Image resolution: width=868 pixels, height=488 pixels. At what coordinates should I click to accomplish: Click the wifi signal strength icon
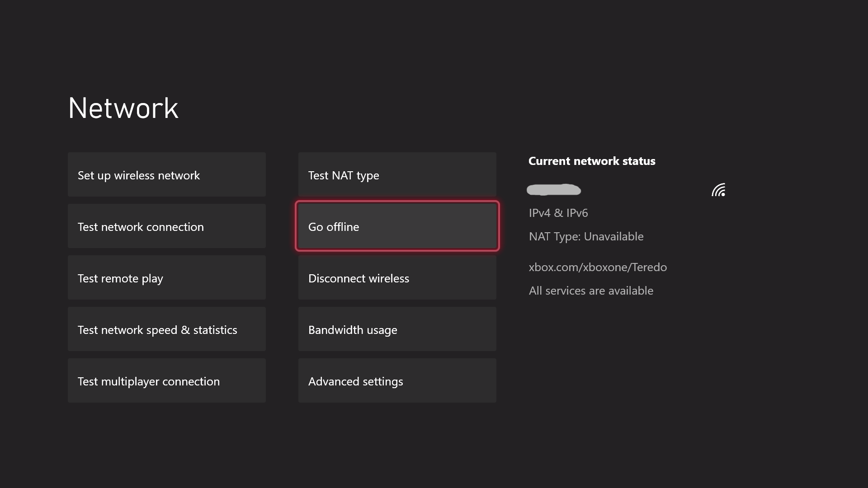[718, 189]
